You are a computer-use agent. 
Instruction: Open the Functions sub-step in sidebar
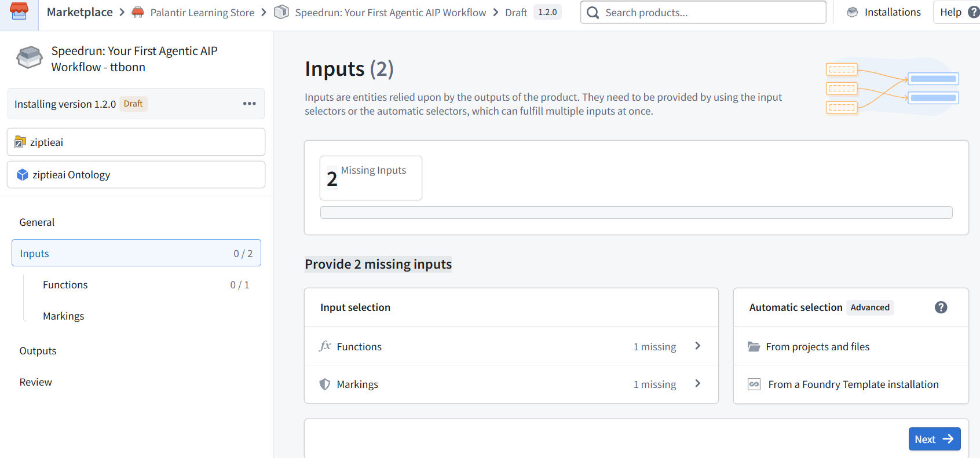pyautogui.click(x=65, y=285)
